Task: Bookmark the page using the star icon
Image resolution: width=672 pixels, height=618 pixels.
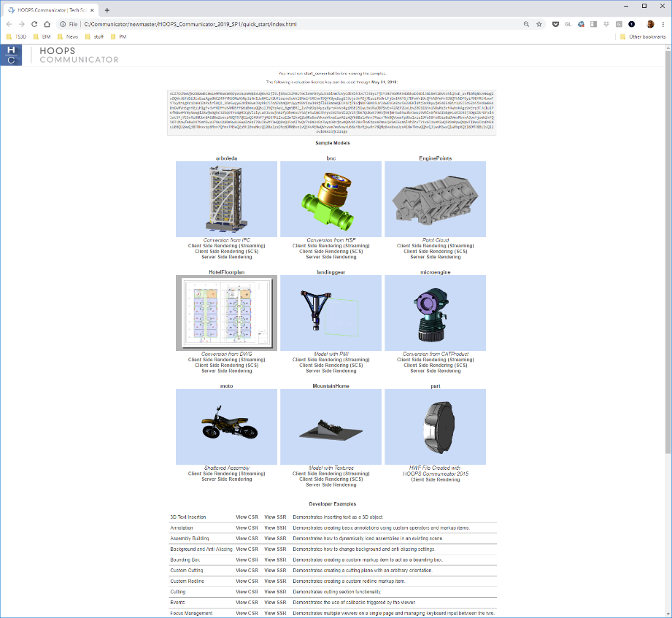Action: [x=541, y=23]
